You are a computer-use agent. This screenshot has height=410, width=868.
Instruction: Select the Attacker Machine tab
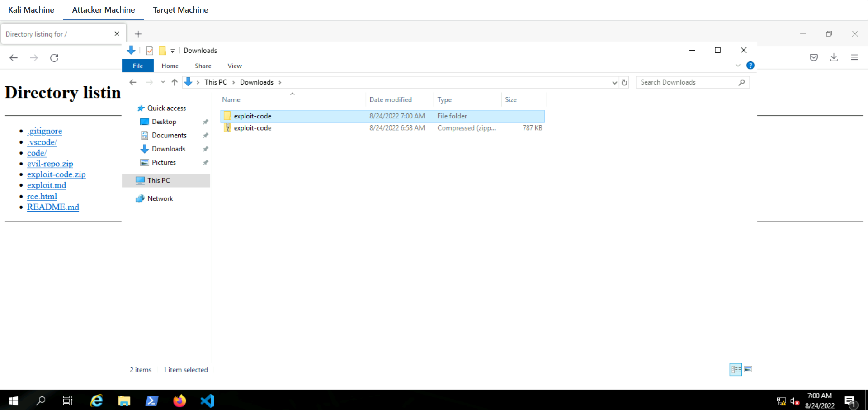point(104,10)
